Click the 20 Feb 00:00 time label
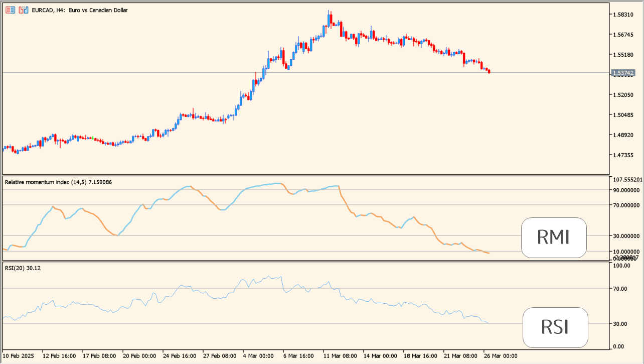Screen dimensions: 644x364 (x=139, y=355)
